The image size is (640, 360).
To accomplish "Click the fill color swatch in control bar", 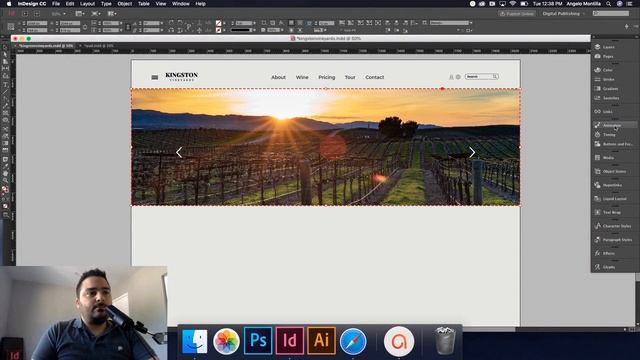I will tap(219, 23).
